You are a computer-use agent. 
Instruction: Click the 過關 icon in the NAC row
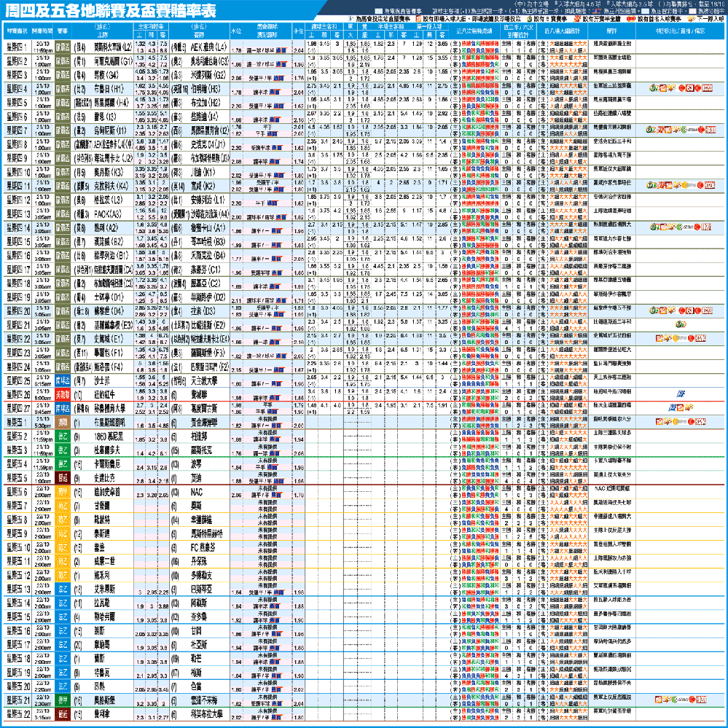click(277, 494)
